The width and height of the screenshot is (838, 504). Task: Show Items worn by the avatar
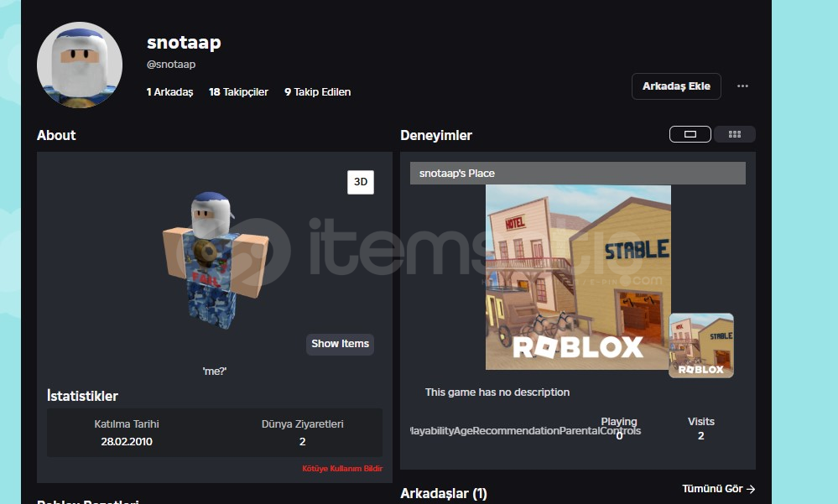pyautogui.click(x=340, y=344)
